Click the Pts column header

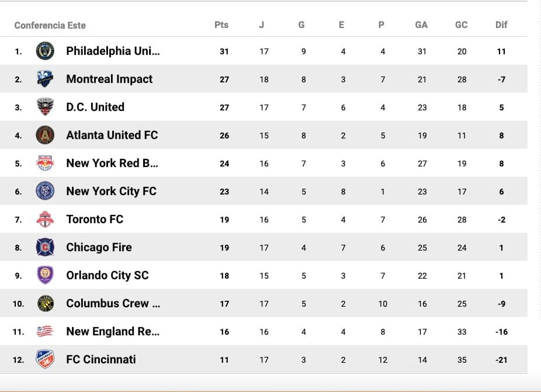221,25
